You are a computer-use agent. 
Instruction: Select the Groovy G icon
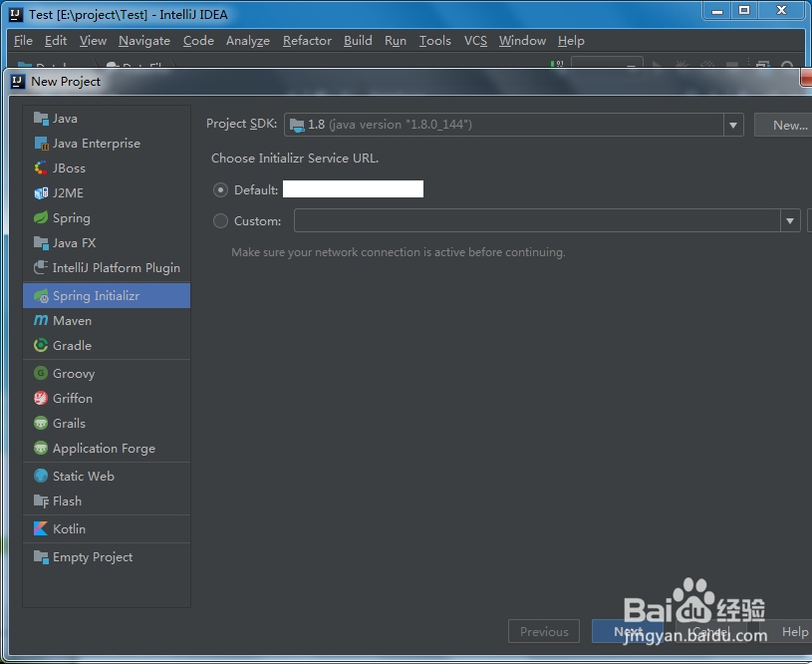click(41, 373)
